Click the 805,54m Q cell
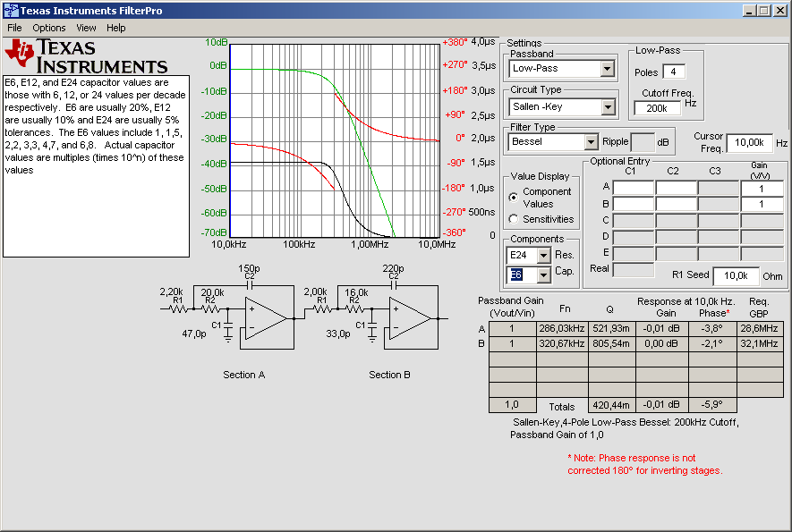Viewport: 792px width, 532px height. click(611, 343)
